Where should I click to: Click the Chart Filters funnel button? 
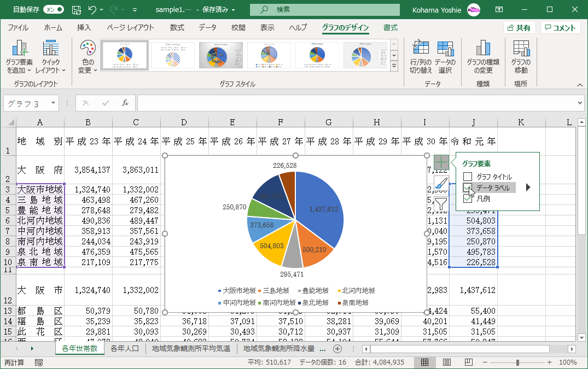441,204
